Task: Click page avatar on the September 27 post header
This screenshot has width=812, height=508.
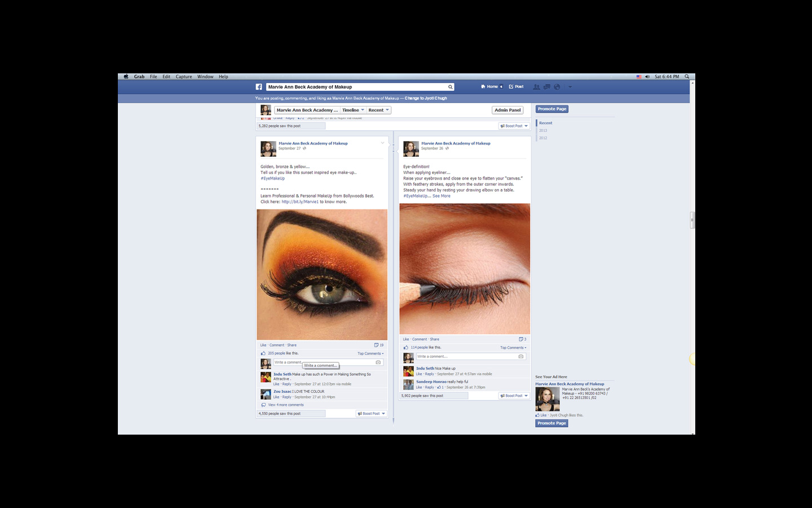Action: 268,149
